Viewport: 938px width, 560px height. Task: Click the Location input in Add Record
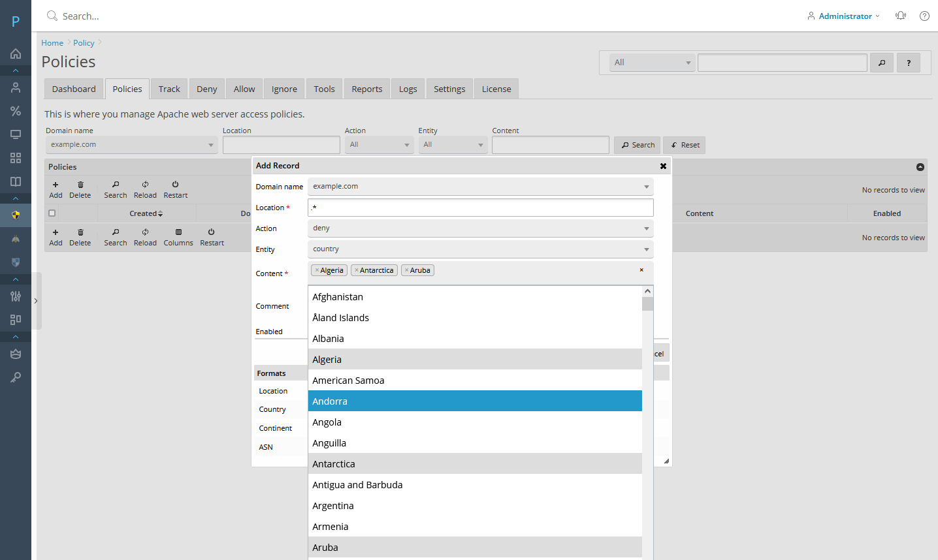(480, 208)
